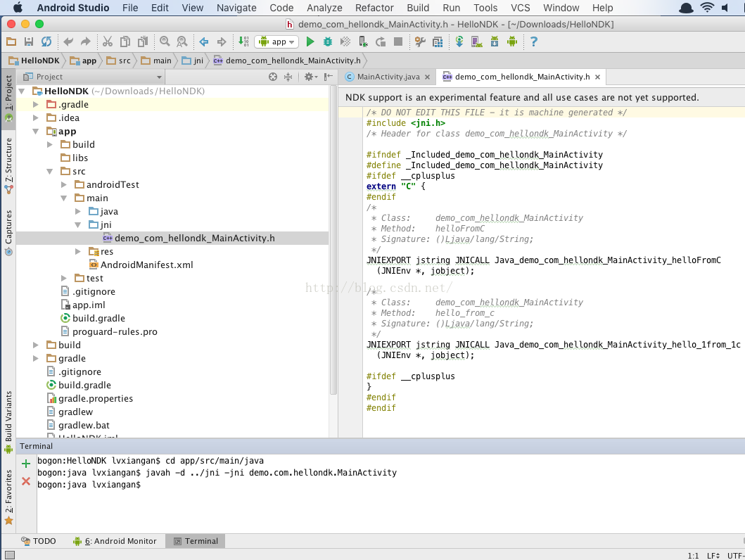This screenshot has width=745, height=560.
Task: Open the Project view type dropdown
Action: pos(93,77)
